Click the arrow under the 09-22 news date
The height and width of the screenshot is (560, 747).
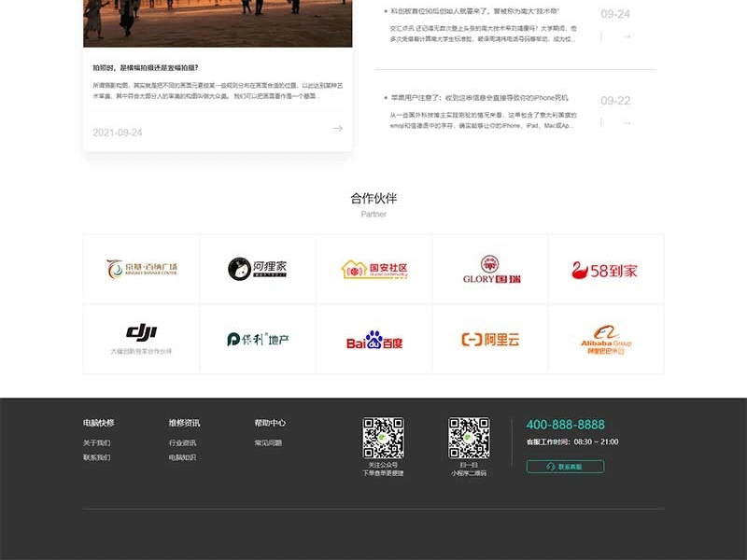pos(627,123)
